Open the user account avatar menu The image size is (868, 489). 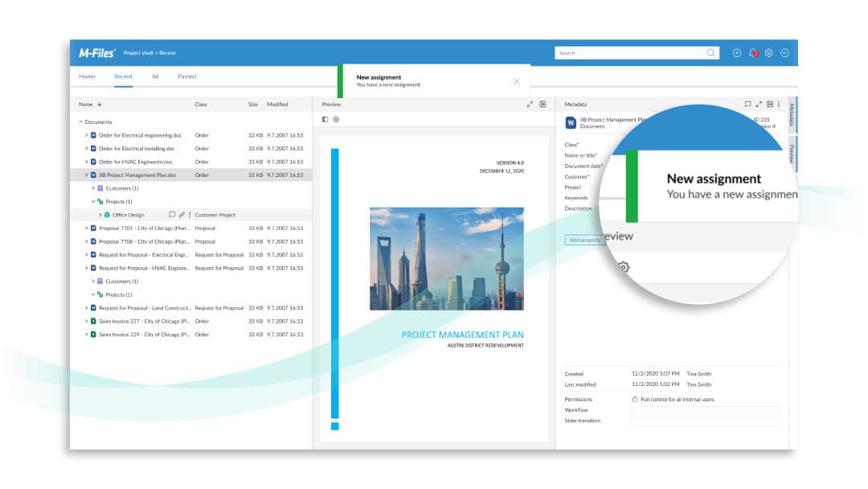point(784,53)
